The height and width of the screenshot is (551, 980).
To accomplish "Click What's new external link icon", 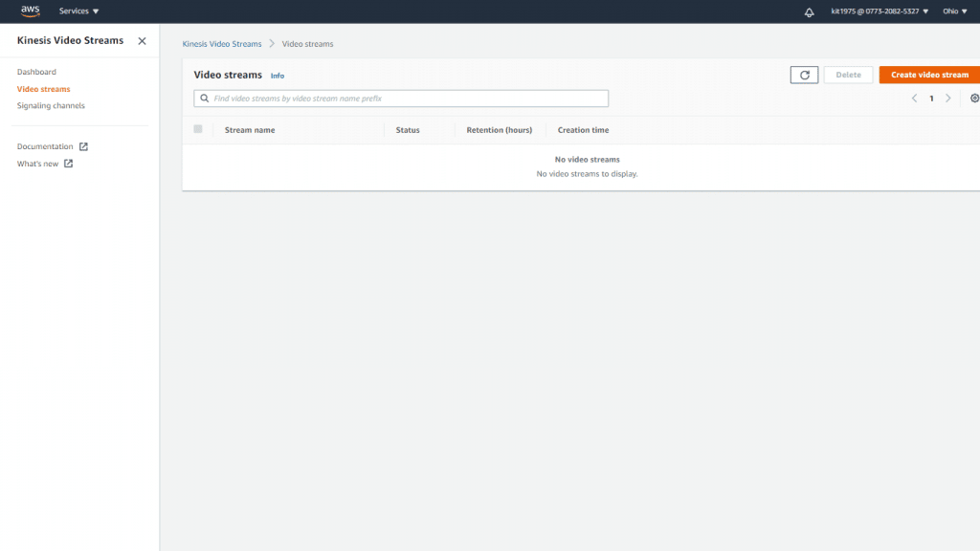I will [x=68, y=164].
